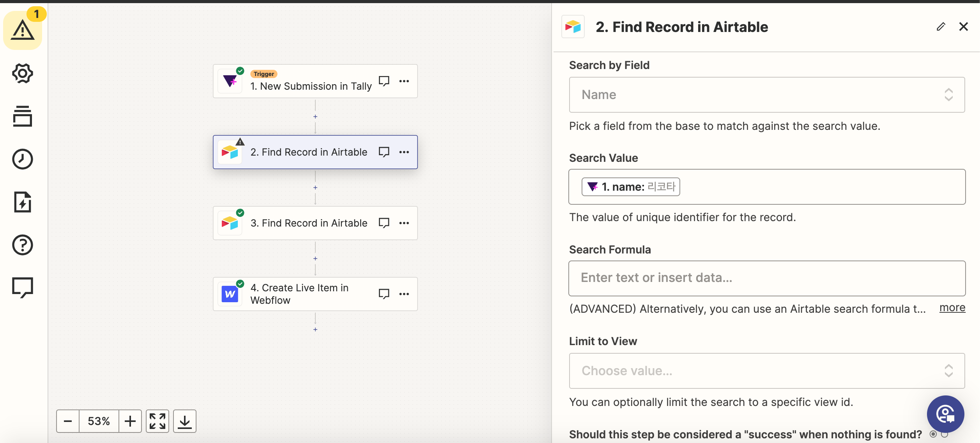The width and height of the screenshot is (980, 443).
Task: Click the Tally trigger step icon
Action: pyautogui.click(x=231, y=81)
